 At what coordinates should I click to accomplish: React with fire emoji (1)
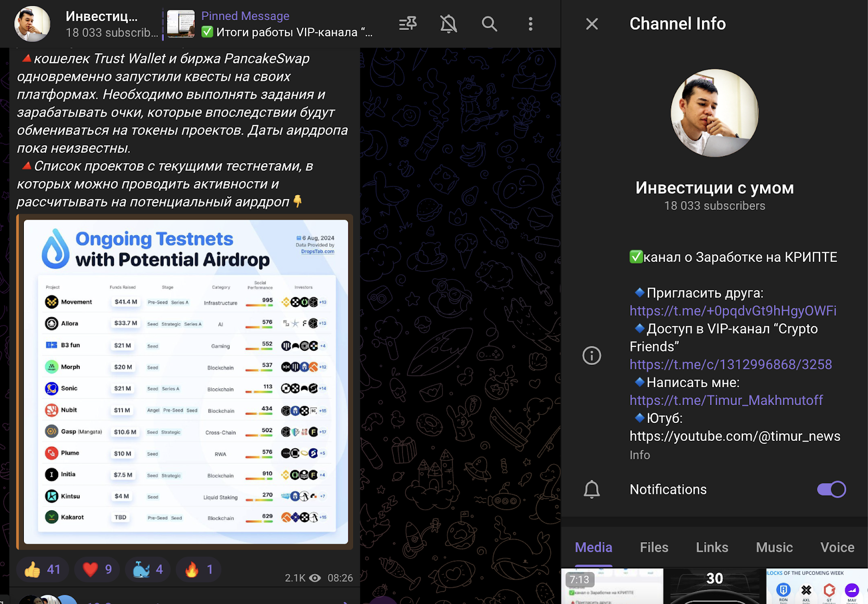(199, 569)
